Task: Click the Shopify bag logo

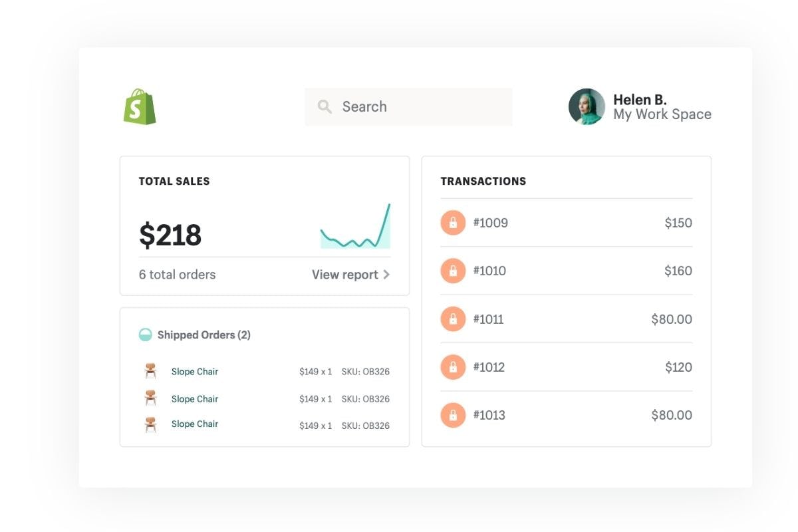Action: [140, 107]
